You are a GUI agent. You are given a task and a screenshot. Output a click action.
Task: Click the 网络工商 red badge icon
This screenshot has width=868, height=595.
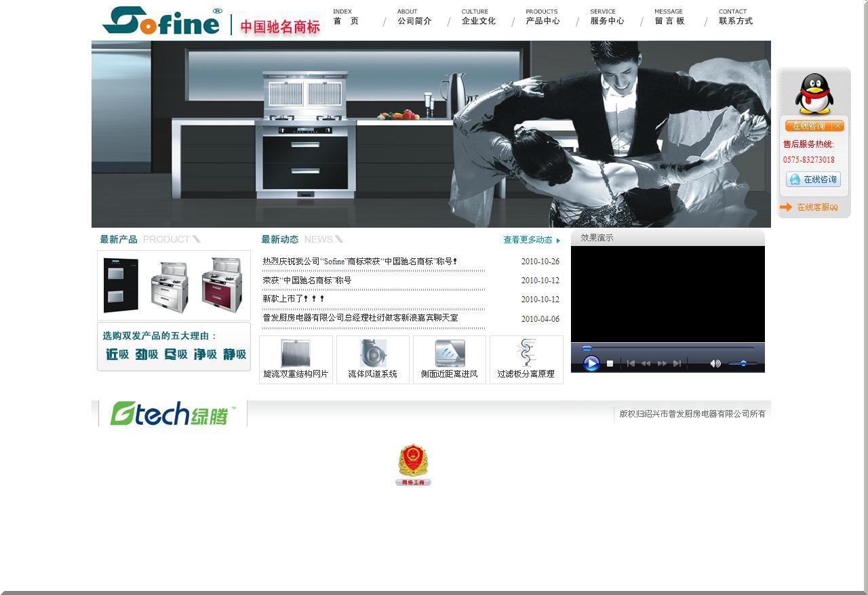point(413,465)
